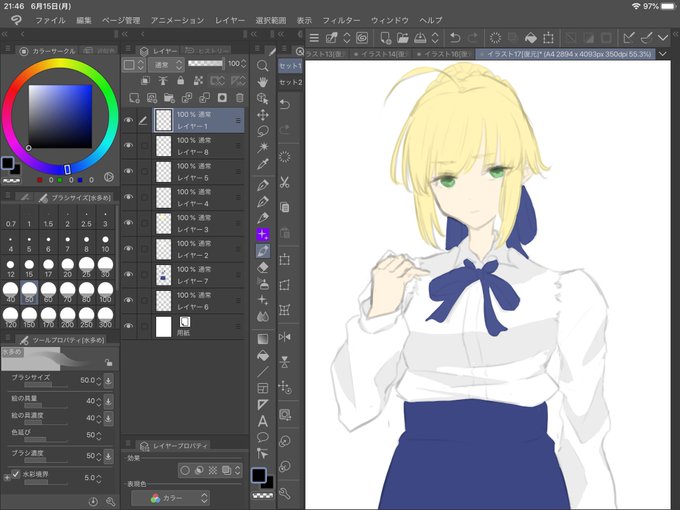680x510 pixels.
Task: Select the purple highlighted Airbrush tool
Action: click(262, 235)
